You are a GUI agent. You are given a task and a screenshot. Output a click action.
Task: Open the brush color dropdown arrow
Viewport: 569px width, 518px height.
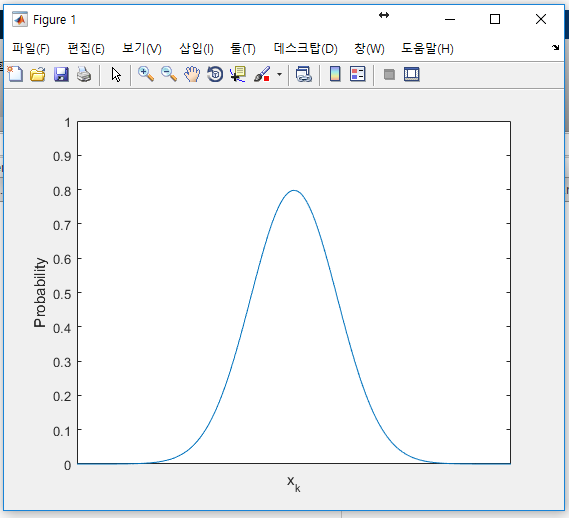point(279,75)
